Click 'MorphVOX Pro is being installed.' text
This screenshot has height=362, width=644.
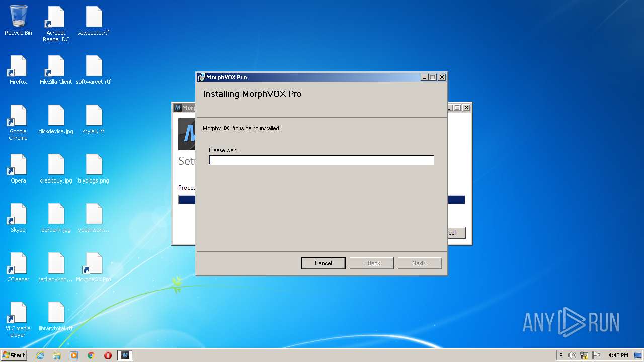point(242,128)
